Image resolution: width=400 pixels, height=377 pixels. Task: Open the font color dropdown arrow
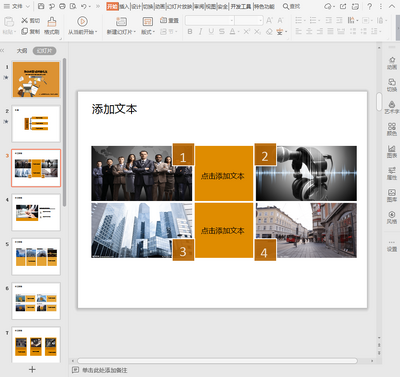[x=239, y=32]
